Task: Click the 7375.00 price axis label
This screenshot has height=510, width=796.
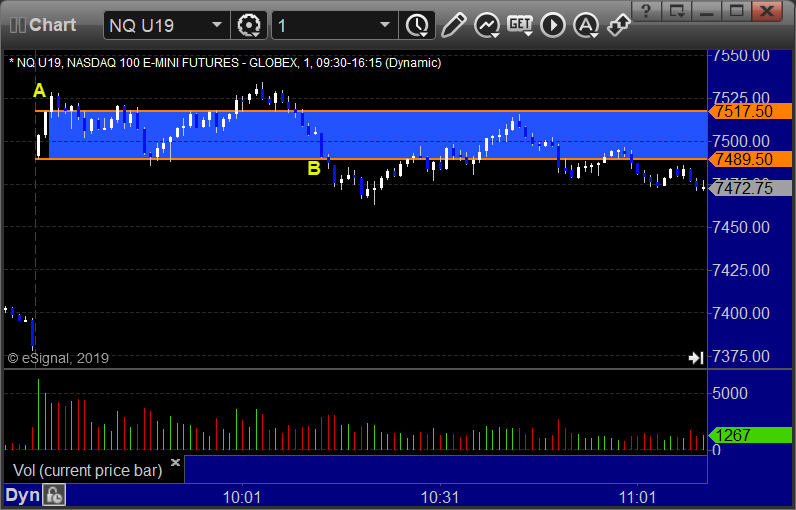Action: (741, 356)
